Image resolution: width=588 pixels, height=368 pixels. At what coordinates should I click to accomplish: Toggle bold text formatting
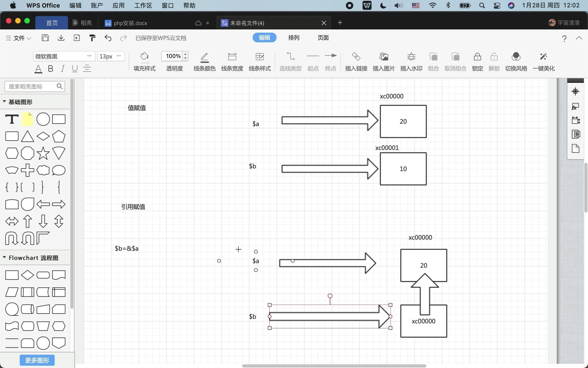tap(51, 69)
